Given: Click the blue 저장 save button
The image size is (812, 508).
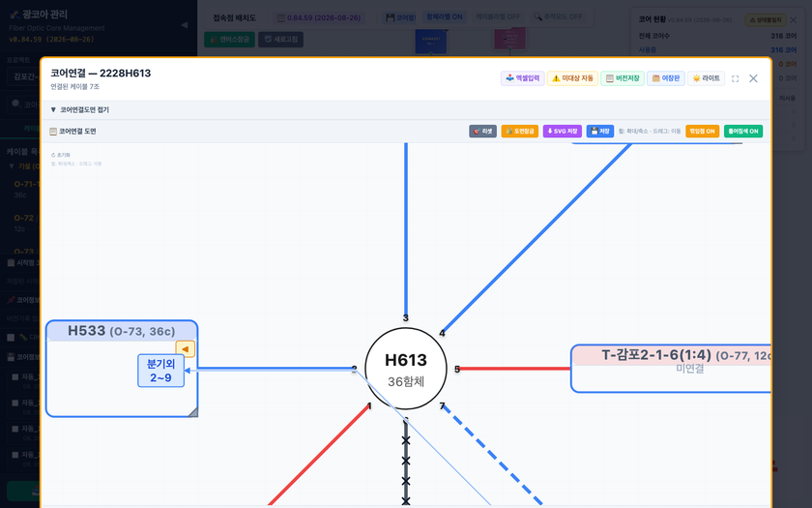Looking at the screenshot, I should (x=600, y=132).
